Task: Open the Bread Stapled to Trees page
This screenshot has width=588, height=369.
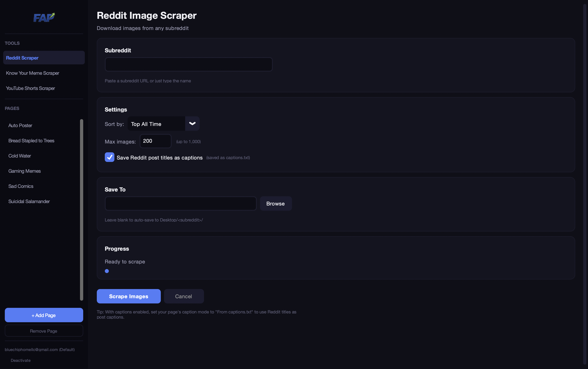Action: pyautogui.click(x=31, y=141)
